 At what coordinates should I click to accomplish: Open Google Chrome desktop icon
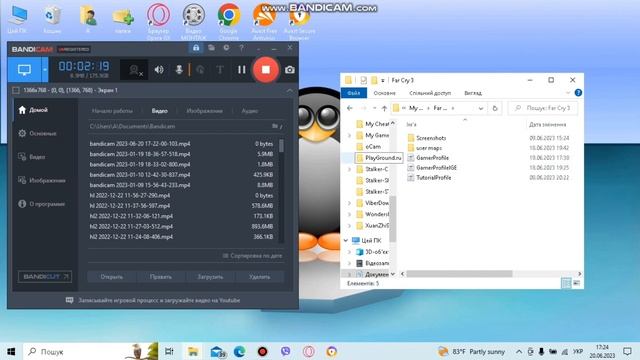point(229,20)
